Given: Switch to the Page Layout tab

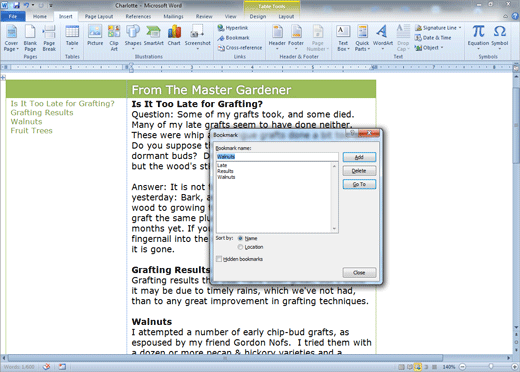Looking at the screenshot, I should point(99,16).
